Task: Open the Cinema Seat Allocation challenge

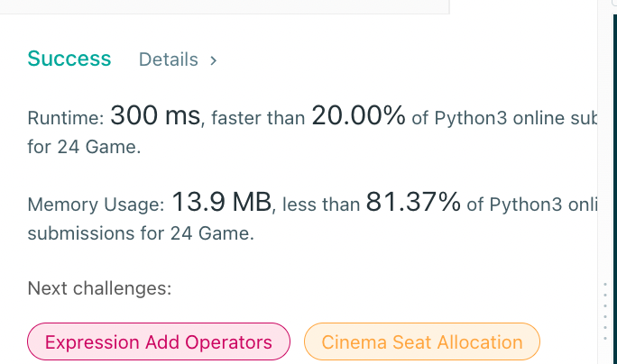Action: 422,342
